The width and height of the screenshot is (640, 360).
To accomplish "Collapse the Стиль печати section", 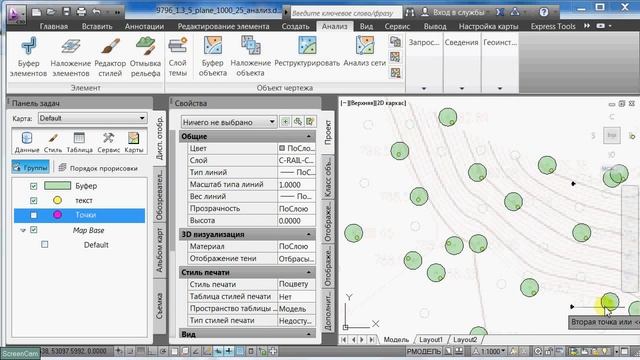I will pos(309,272).
